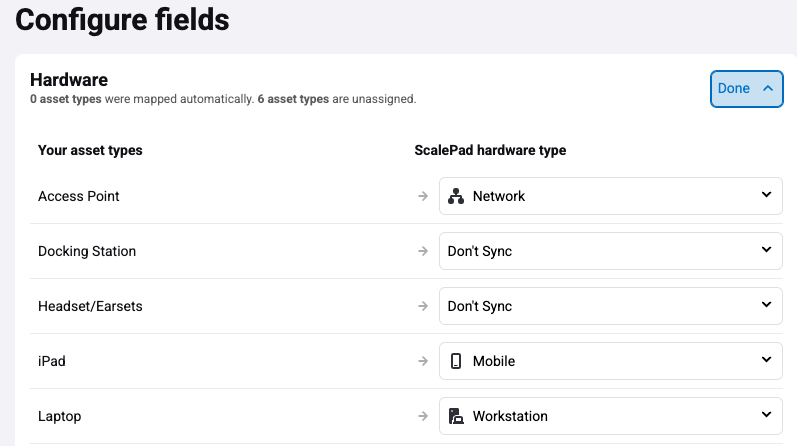Open the Access Point hardware type dropdown
797x446 pixels.
coord(610,196)
